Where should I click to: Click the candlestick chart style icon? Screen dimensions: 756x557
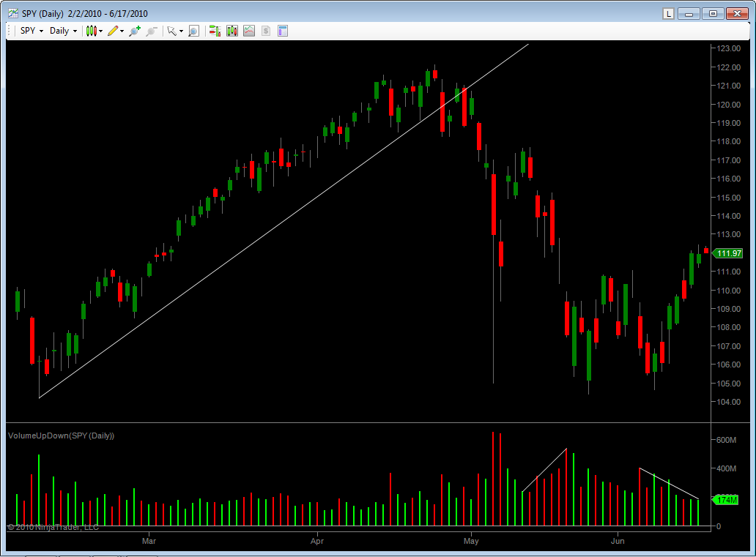tap(91, 31)
